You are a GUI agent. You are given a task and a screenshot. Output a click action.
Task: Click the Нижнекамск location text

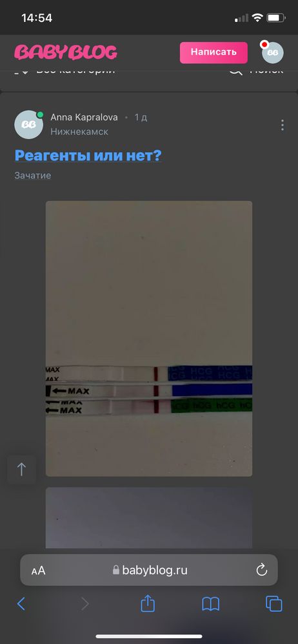pos(79,132)
